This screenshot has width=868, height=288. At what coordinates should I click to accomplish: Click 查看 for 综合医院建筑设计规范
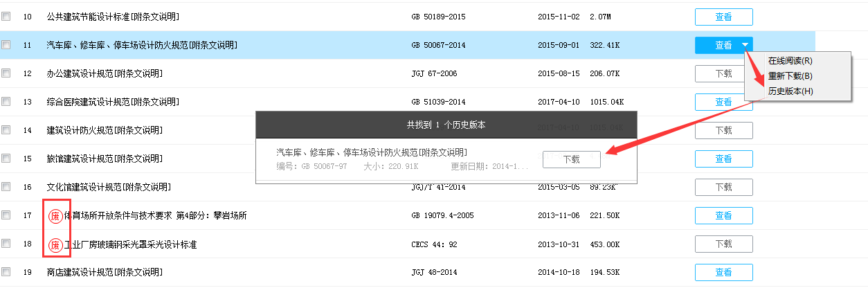[x=723, y=102]
